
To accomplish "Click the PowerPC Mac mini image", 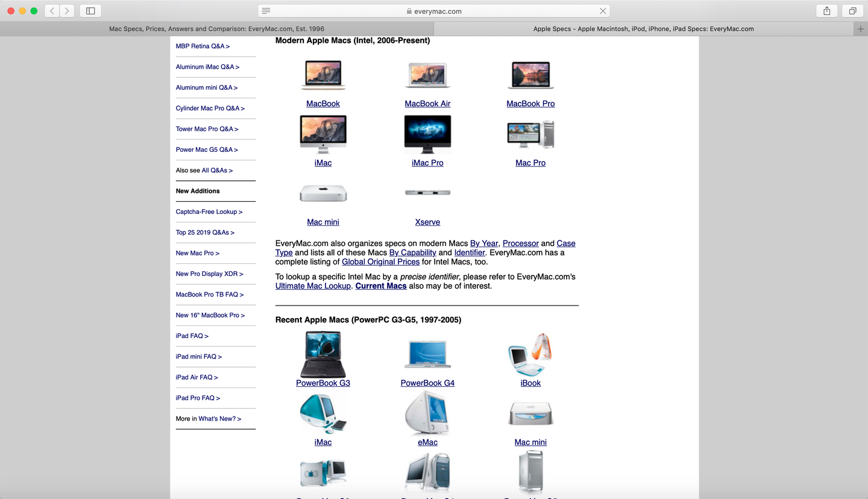I will [x=530, y=413].
